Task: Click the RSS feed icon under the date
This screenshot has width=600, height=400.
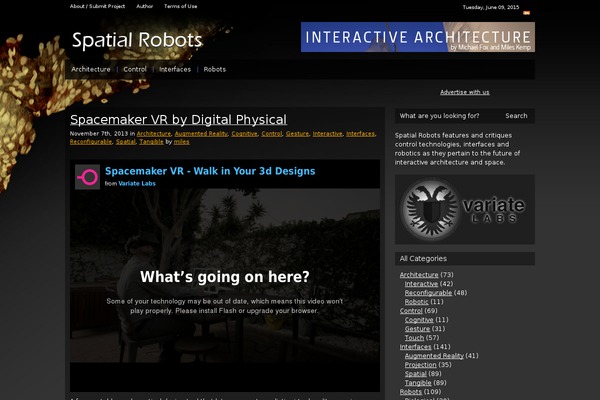Action: tap(527, 13)
